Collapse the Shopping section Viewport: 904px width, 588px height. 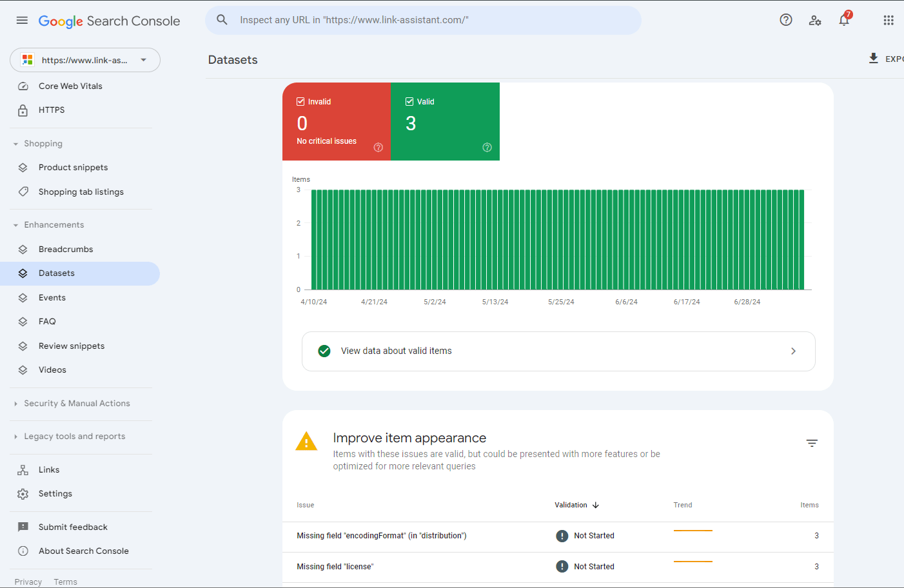point(15,144)
